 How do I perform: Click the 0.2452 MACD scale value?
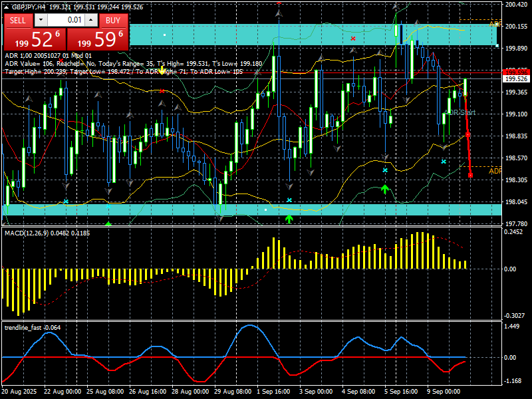pyautogui.click(x=513, y=232)
